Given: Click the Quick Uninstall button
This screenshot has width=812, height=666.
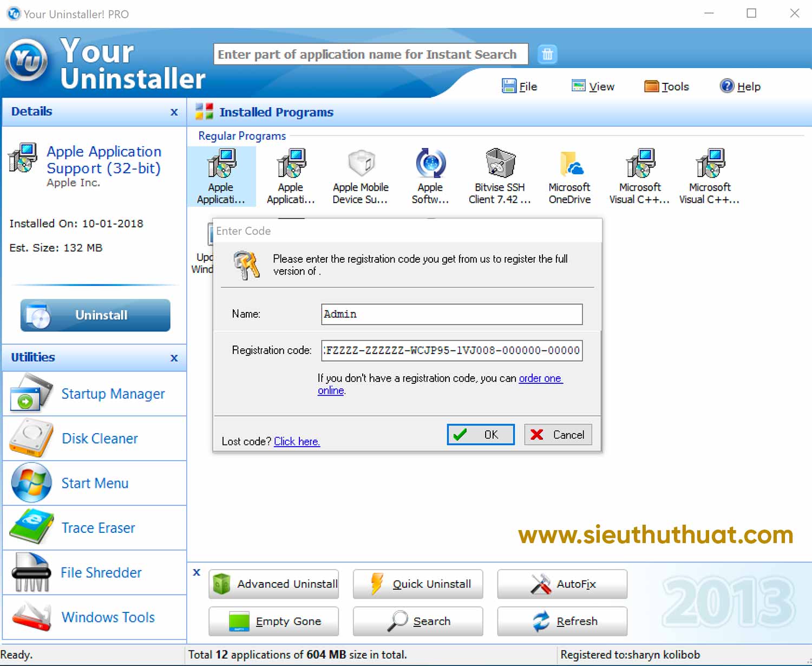Looking at the screenshot, I should [x=418, y=584].
